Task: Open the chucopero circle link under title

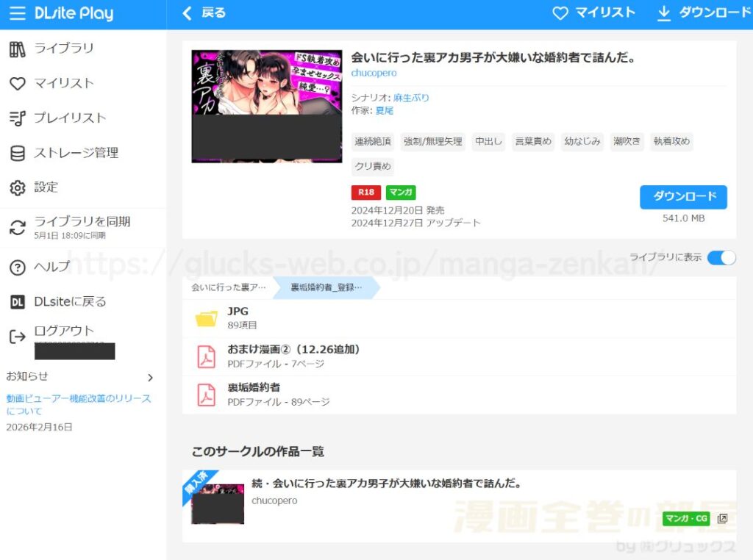Action: coord(374,73)
